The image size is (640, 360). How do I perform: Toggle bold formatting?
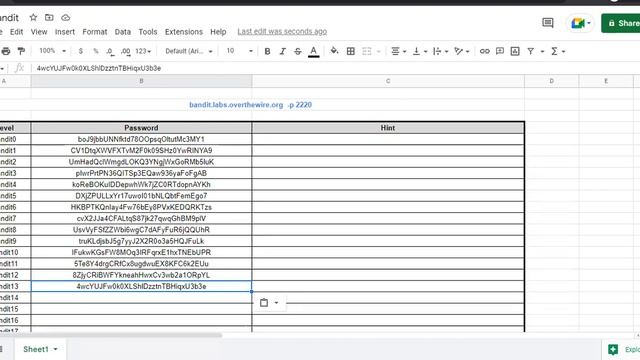point(267,51)
